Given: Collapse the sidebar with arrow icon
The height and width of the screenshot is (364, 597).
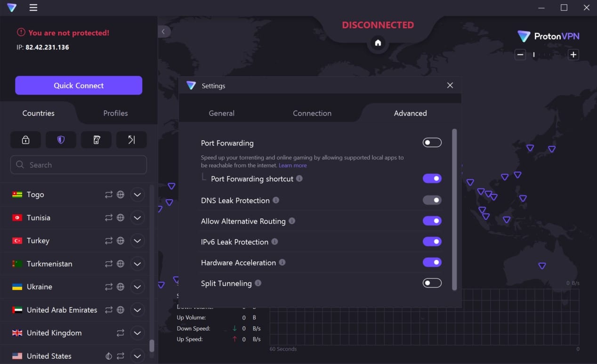Looking at the screenshot, I should click(163, 32).
